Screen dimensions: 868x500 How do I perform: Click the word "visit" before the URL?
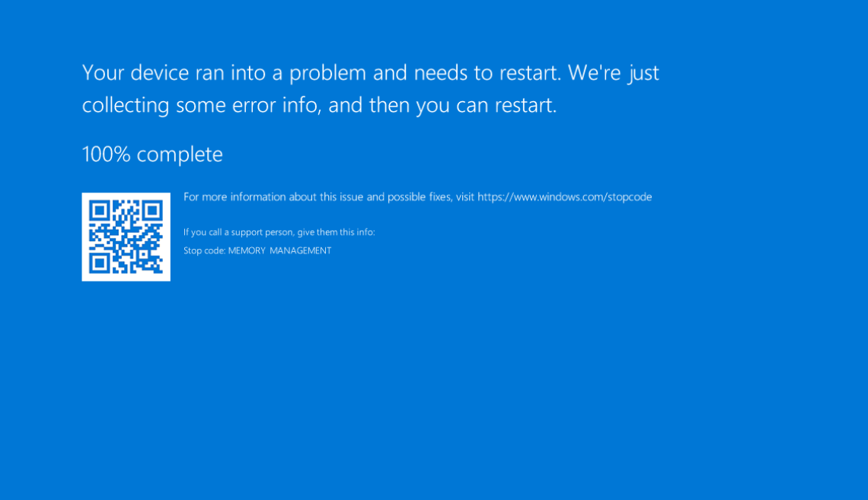click(x=464, y=197)
